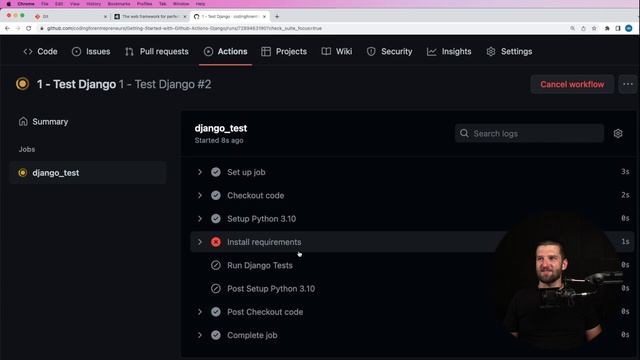Open the Chrome profile avatar
The width and height of the screenshot is (640, 360).
[629, 28]
